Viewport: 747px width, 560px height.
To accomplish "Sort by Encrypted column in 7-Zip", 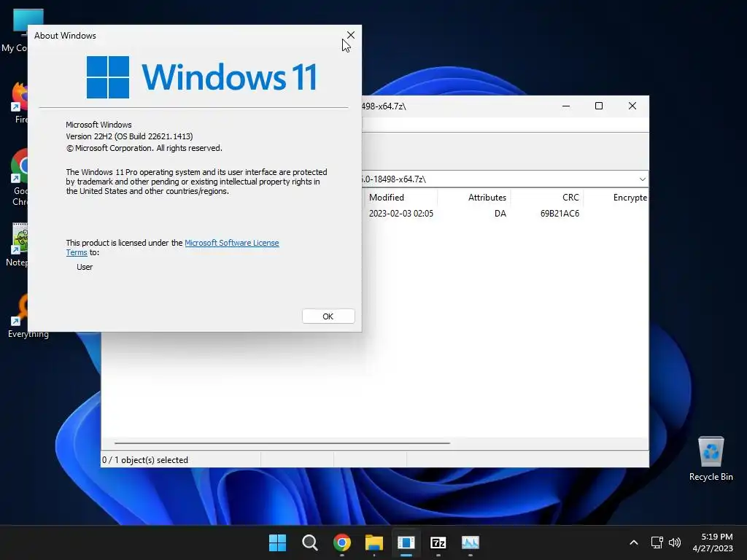I will click(x=616, y=197).
